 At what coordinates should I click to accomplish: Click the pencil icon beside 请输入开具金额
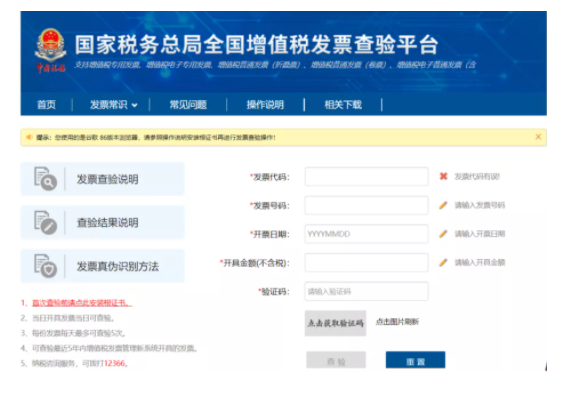click(x=443, y=262)
